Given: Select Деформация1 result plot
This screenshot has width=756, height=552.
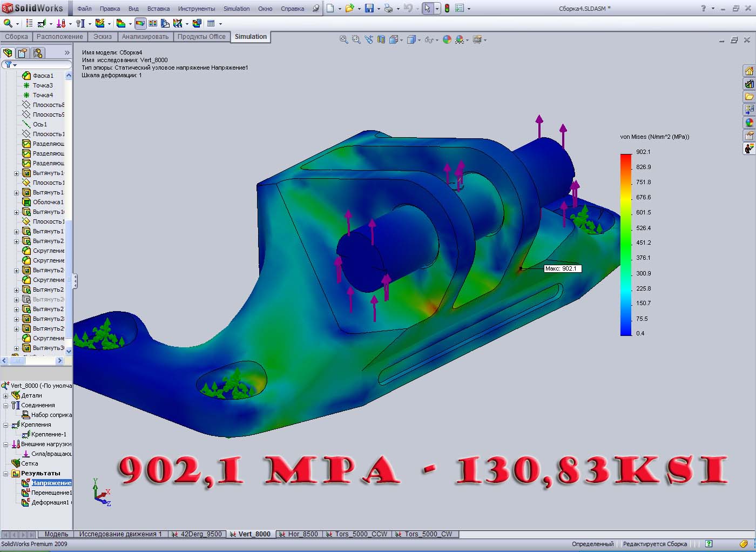Looking at the screenshot, I should (46, 502).
